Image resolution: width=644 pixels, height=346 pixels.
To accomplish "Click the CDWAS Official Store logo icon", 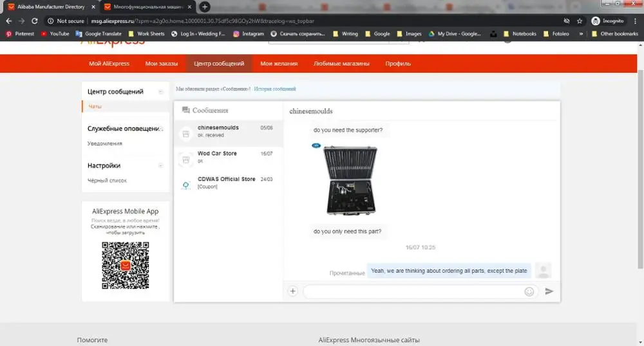I will [186, 185].
